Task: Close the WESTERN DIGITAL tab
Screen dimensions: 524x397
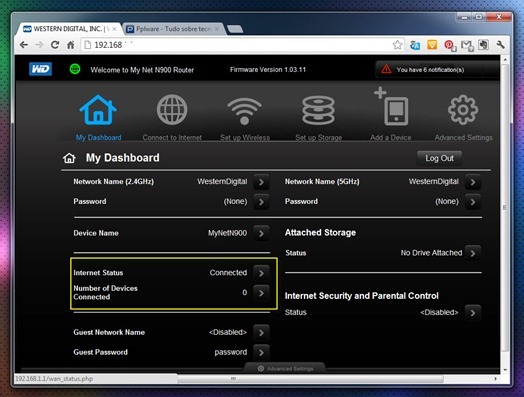Action: [114, 29]
